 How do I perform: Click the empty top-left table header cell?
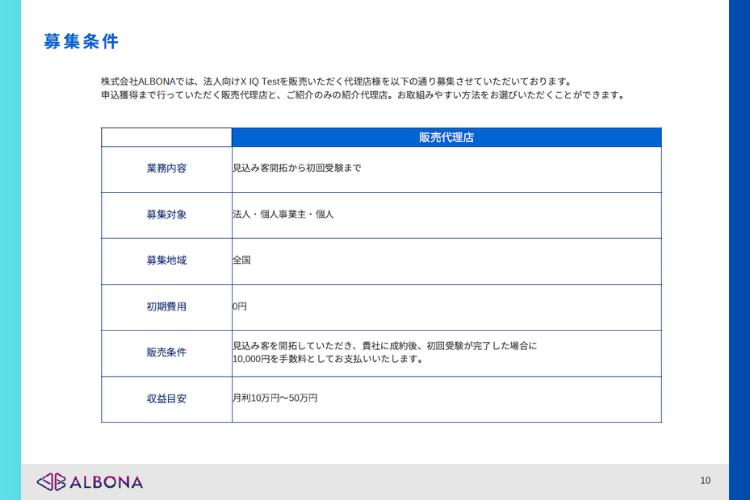[166, 138]
